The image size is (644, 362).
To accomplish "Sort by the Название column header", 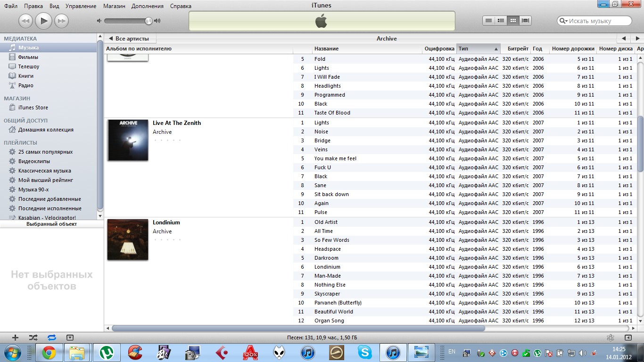I will coord(367,49).
